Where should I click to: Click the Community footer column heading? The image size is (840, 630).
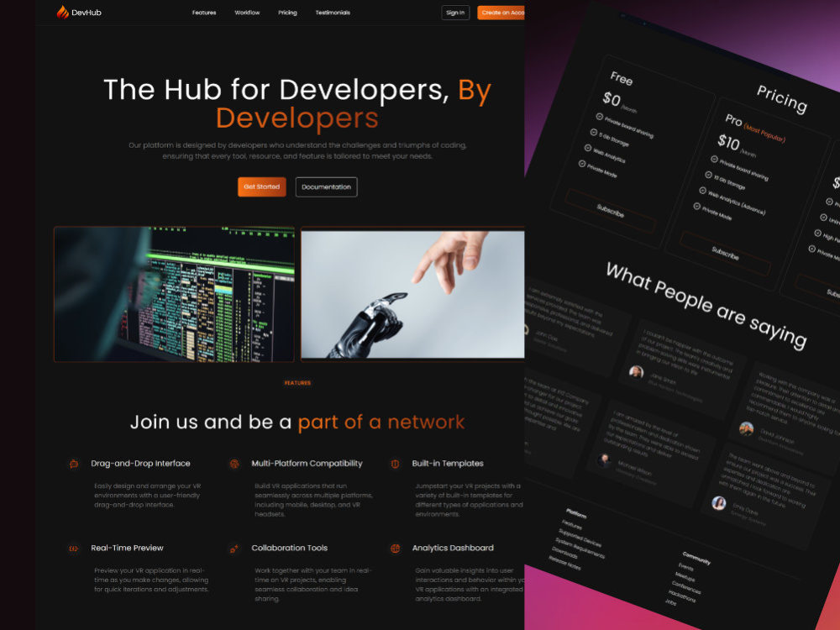[x=697, y=558]
